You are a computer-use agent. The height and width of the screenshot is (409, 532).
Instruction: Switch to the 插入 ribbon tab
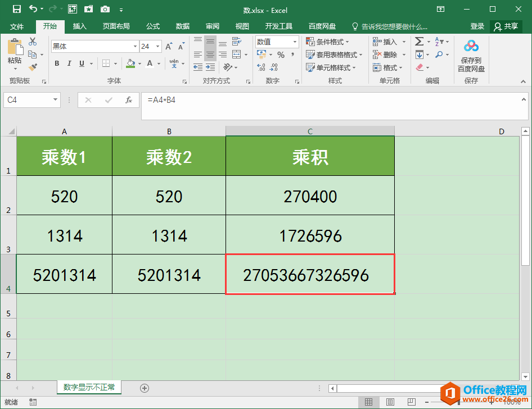coord(80,26)
